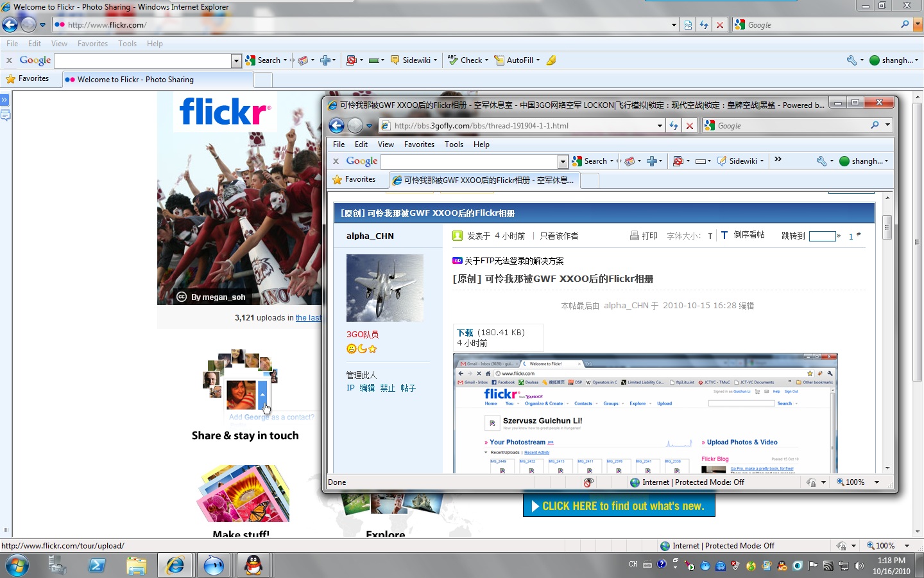Select the Welcome to Flickr tab
The image size is (924, 578).
[158, 80]
